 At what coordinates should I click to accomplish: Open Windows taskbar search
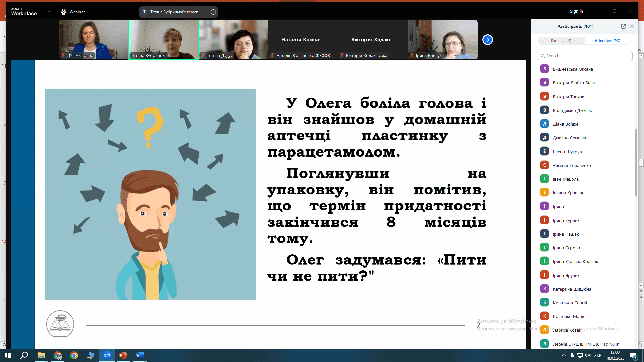coord(24,355)
